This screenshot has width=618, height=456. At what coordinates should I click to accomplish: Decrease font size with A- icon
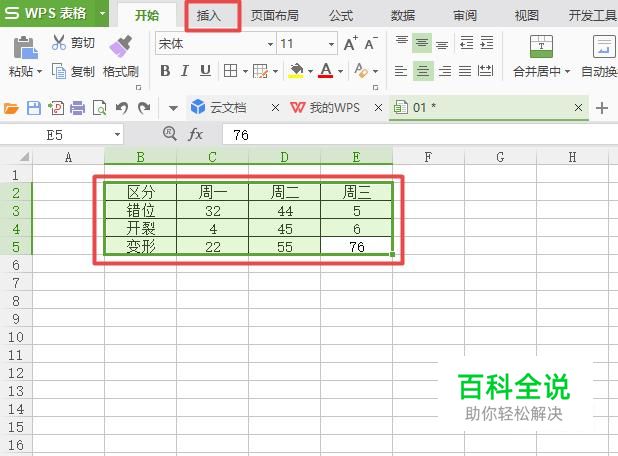[370, 43]
